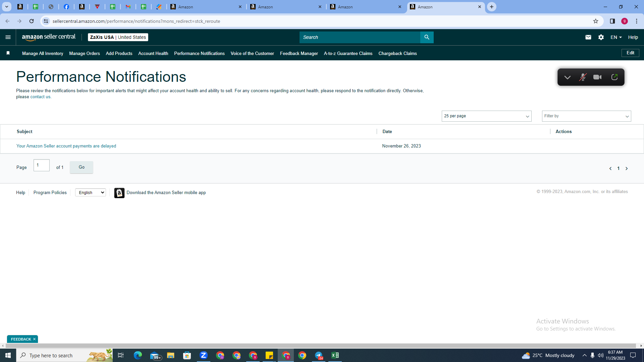
Task: Open Chargeback Claims
Action: pyautogui.click(x=398, y=53)
